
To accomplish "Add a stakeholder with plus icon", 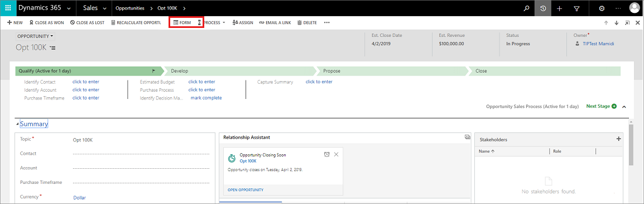I will (618, 139).
